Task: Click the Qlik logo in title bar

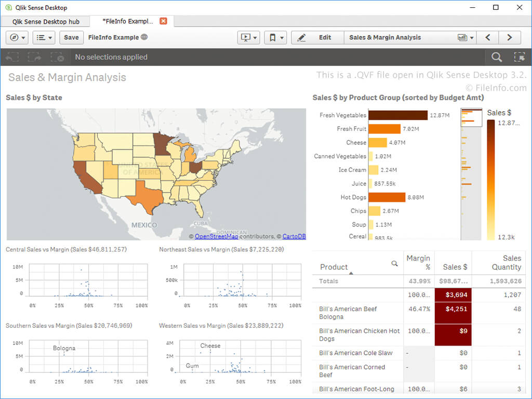Action: 8,7
